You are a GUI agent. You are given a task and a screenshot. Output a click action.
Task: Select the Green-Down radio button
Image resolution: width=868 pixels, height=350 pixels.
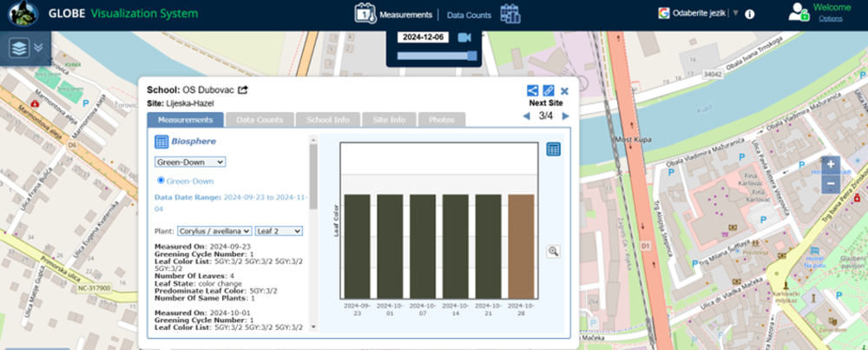click(x=161, y=181)
